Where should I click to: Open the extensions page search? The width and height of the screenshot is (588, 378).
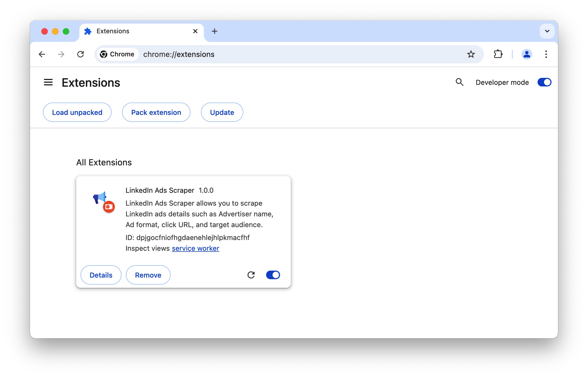460,82
